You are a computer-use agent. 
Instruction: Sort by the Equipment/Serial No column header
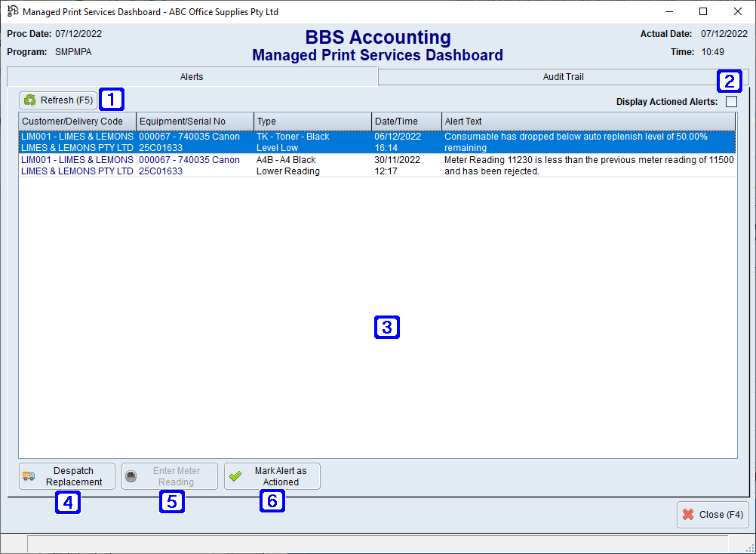point(195,121)
